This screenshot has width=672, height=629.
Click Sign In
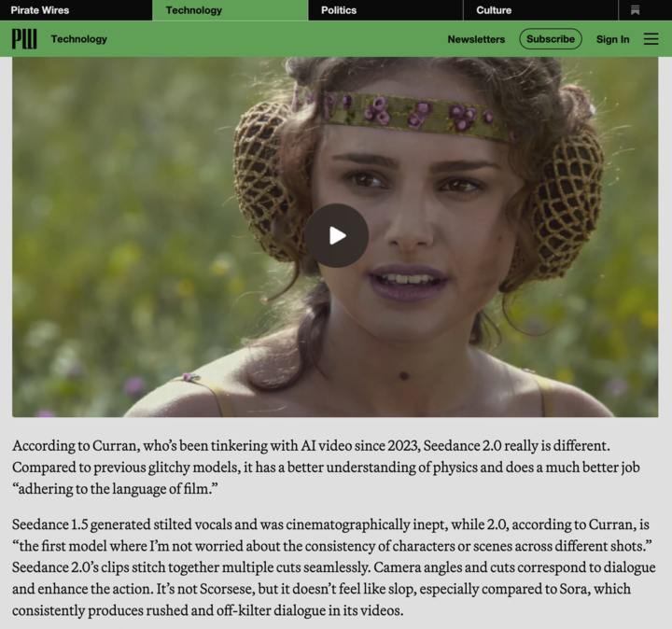click(612, 39)
